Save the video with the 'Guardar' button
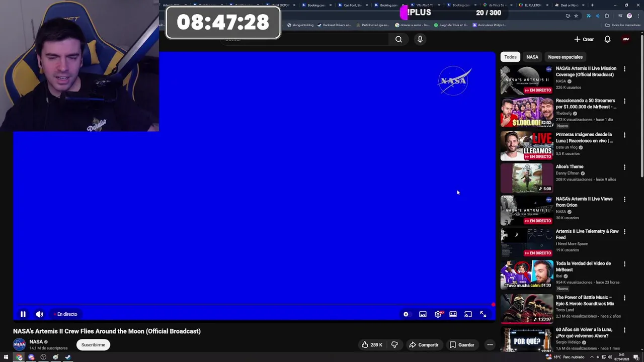This screenshot has width=644, height=362. tap(462, 345)
